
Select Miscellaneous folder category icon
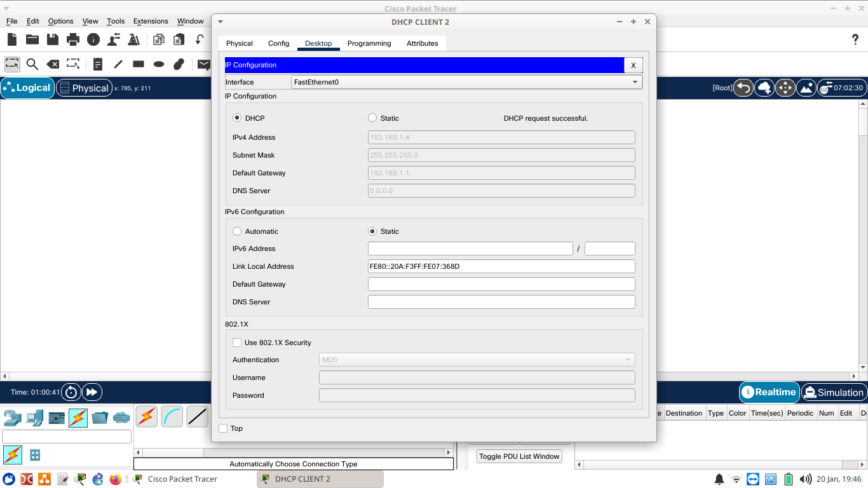click(x=100, y=417)
